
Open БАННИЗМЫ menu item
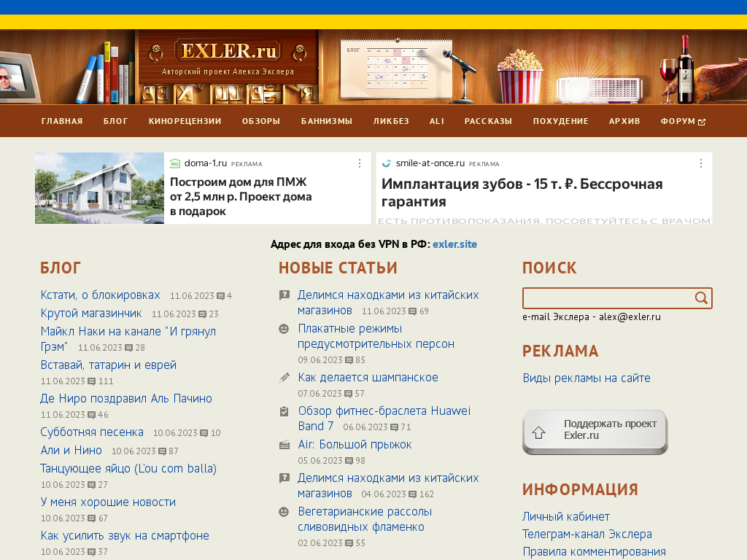(327, 121)
